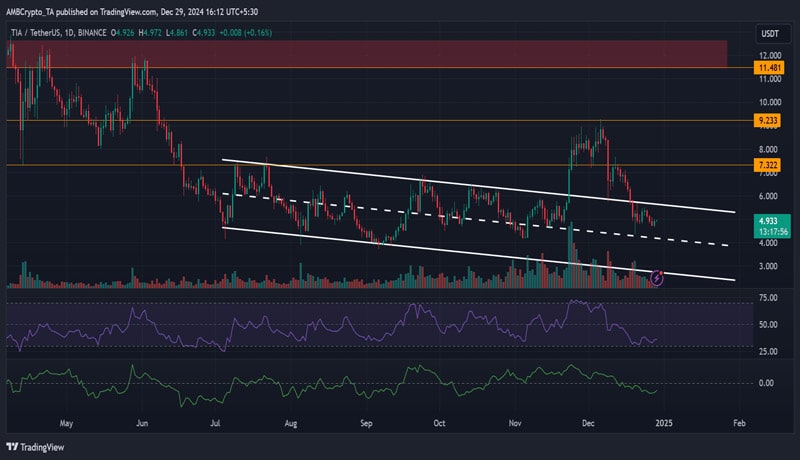Click the 3.000 price scale value
Viewport: 800px width, 460px height.
pyautogui.click(x=770, y=266)
